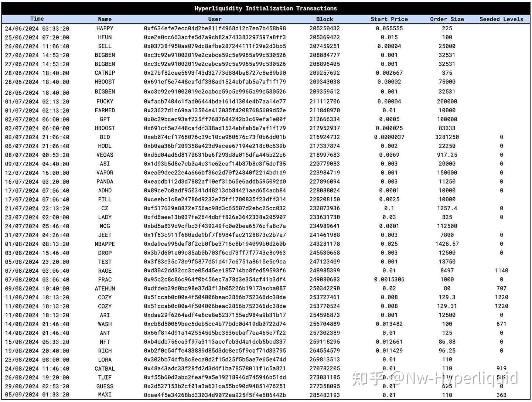Click timestamp 24/06/2024 03:33:20
The image size is (532, 402).
pyautogui.click(x=37, y=28)
